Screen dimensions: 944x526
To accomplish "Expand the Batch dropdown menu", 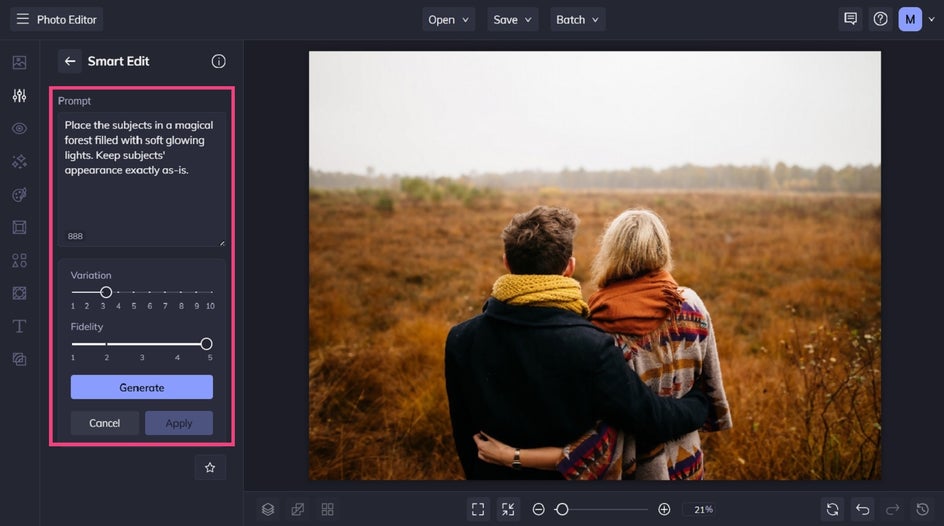I will click(x=577, y=20).
